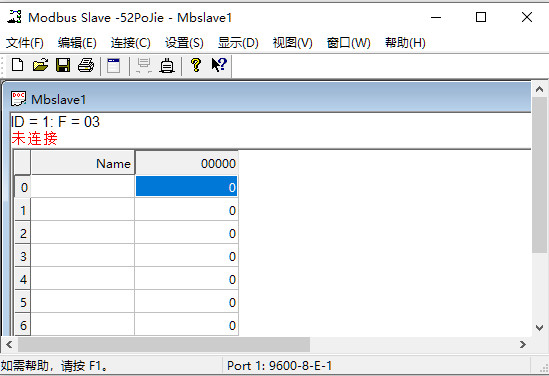The image size is (549, 376).
Task: Click the New document toolbar icon
Action: (18, 65)
